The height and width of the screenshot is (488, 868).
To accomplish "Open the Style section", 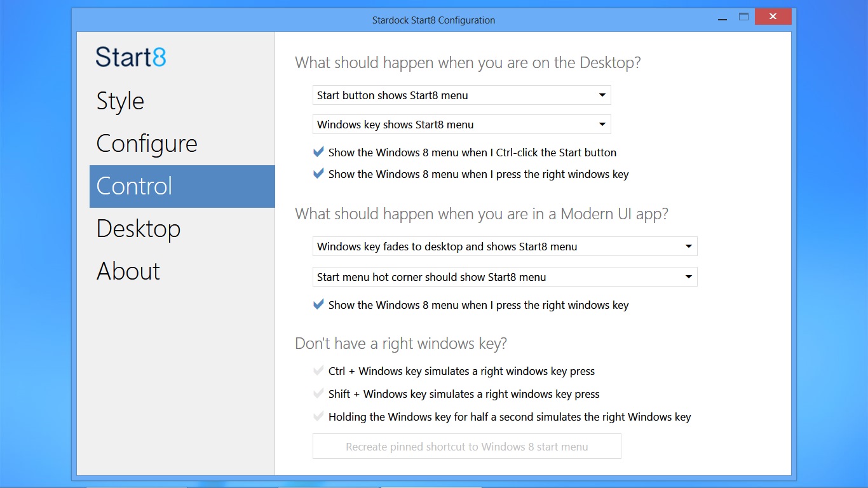I will pyautogui.click(x=120, y=101).
